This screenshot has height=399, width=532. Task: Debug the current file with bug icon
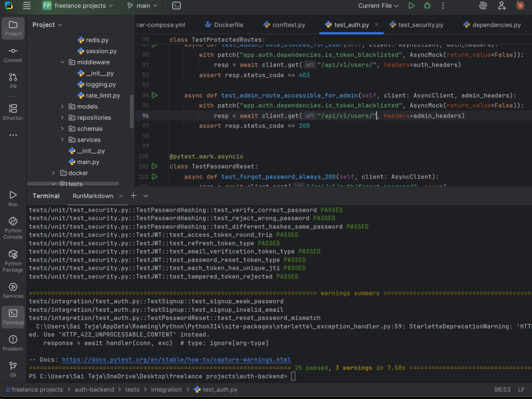pos(427,6)
